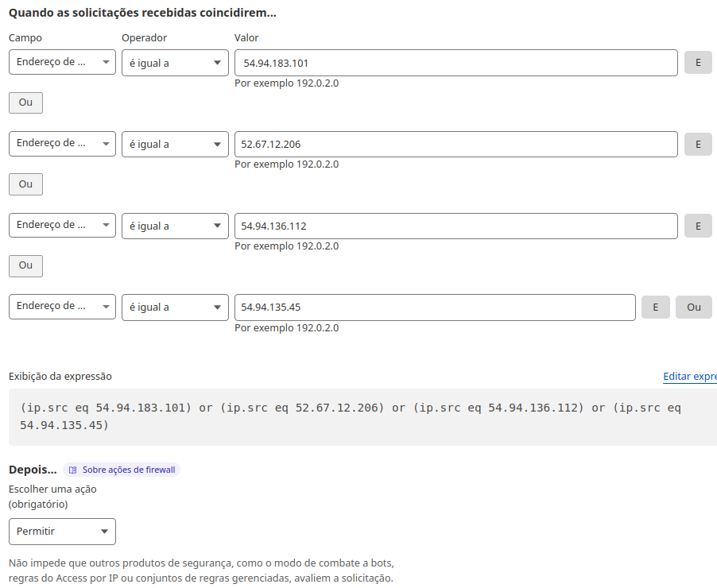Image resolution: width=717 pixels, height=588 pixels.
Task: Click 'Por exemplo 192.0.2.0' hint under 54.94.135.45
Action: (x=287, y=328)
